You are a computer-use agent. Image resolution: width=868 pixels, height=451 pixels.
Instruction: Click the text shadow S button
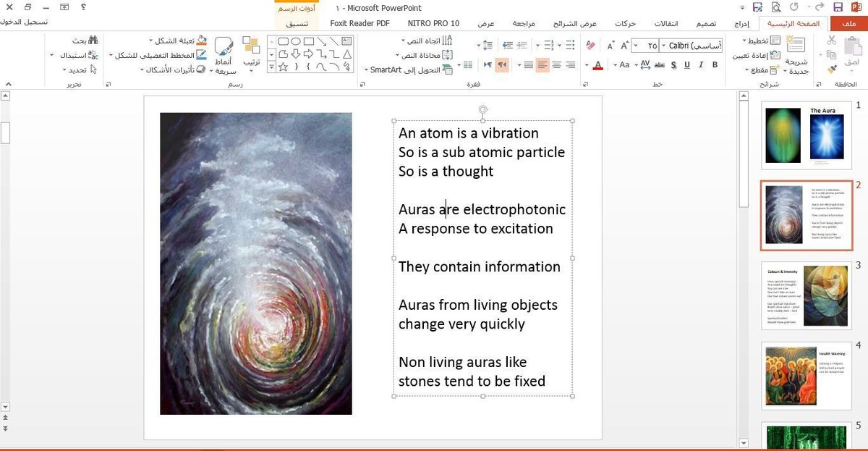pos(673,65)
